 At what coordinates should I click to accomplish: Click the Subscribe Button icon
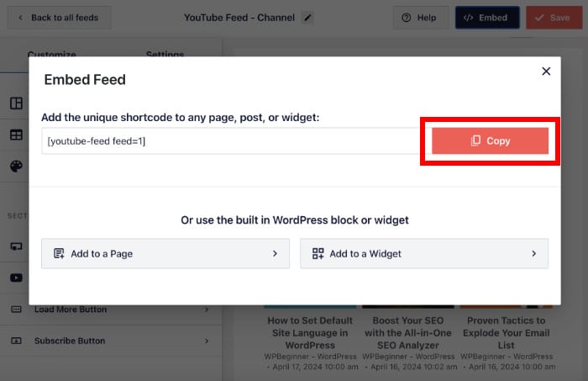16,341
